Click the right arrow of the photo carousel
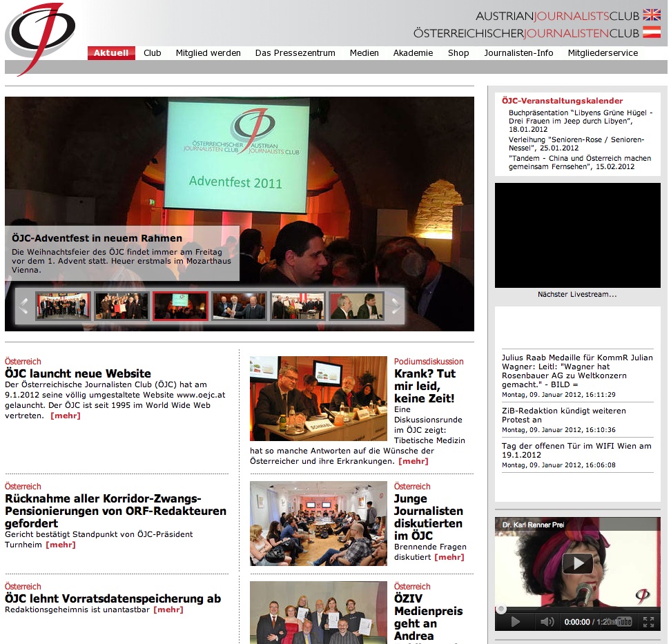 point(395,306)
